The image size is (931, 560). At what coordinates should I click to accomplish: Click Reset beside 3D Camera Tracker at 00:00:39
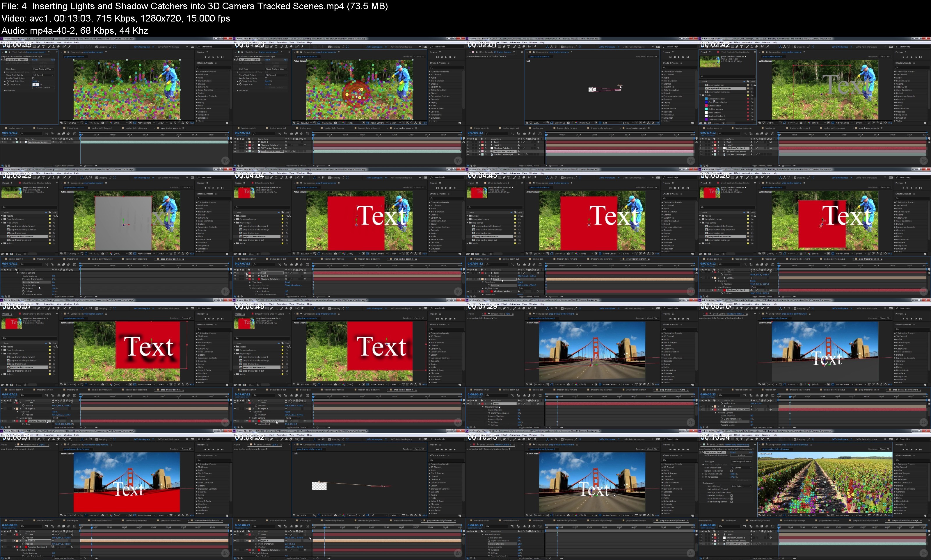tap(35, 60)
